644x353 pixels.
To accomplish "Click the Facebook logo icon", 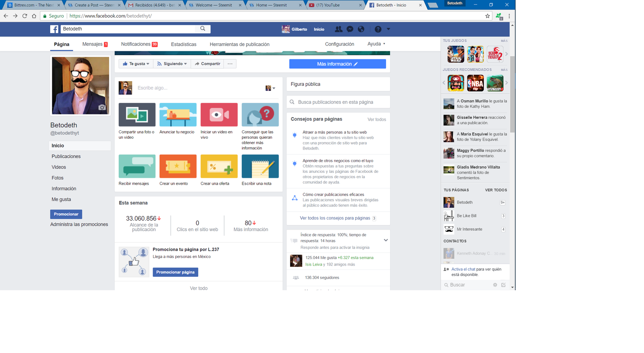I will click(x=54, y=29).
